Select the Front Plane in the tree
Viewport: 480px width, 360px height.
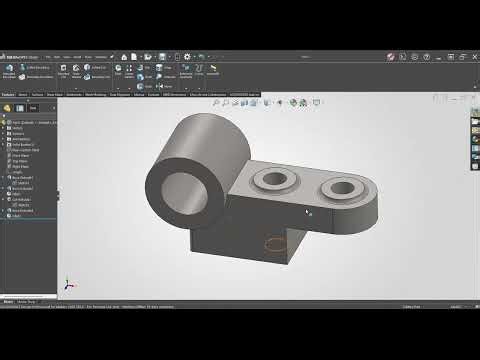pos(20,156)
